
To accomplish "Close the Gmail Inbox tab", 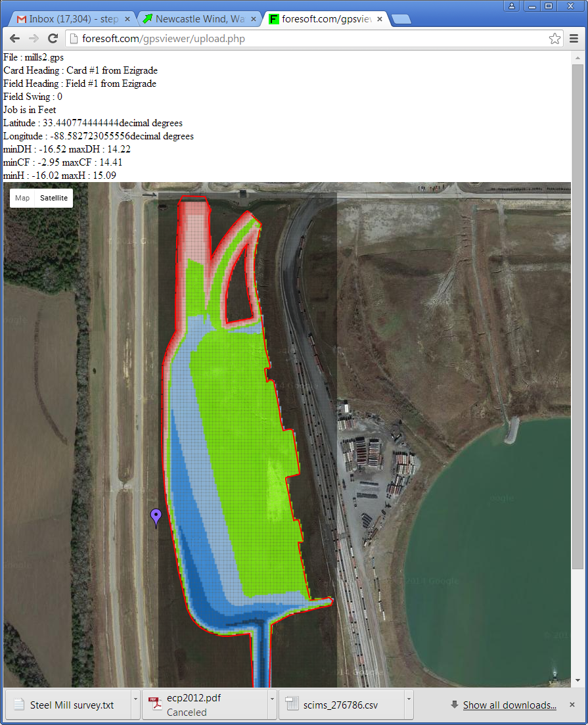I will coord(127,19).
